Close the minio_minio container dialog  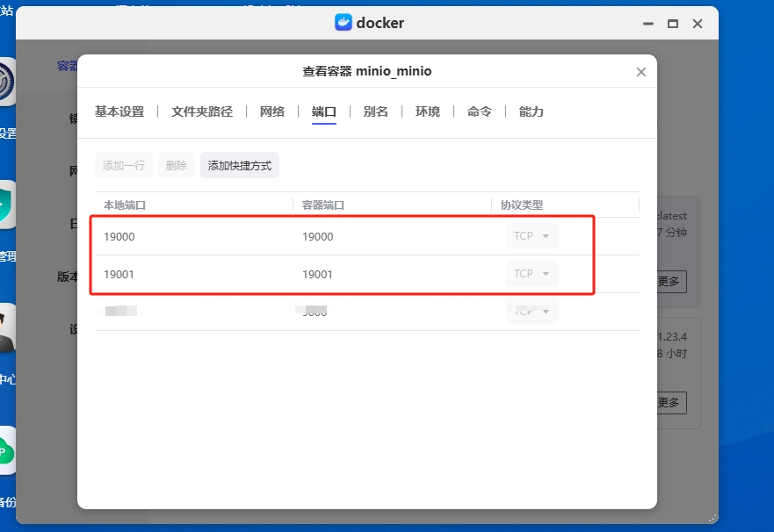coord(640,72)
